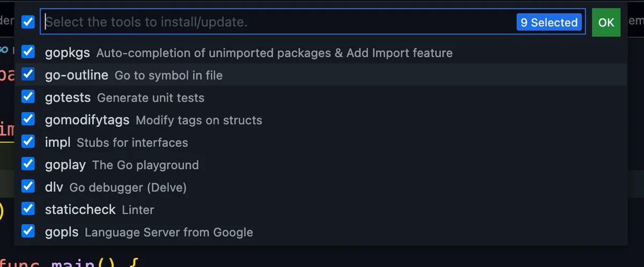Choose the dlv 'Go debugger (Delve)' entry

tap(321, 187)
